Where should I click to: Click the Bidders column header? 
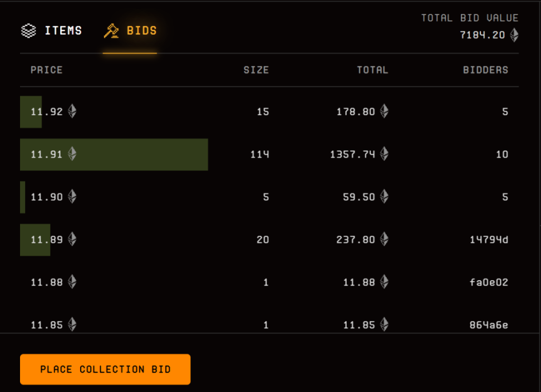[485, 70]
